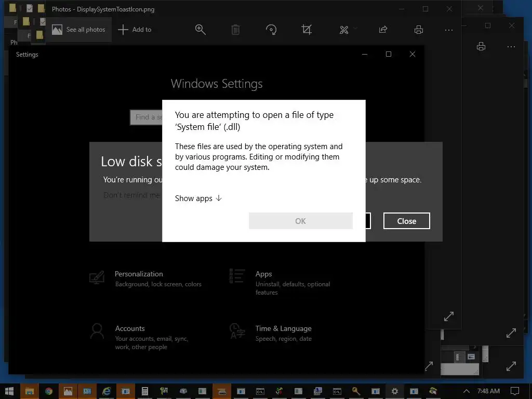Click the Print icon in DisplaySystemToastIcon Photos toolbar
The image size is (532, 399).
click(x=419, y=30)
